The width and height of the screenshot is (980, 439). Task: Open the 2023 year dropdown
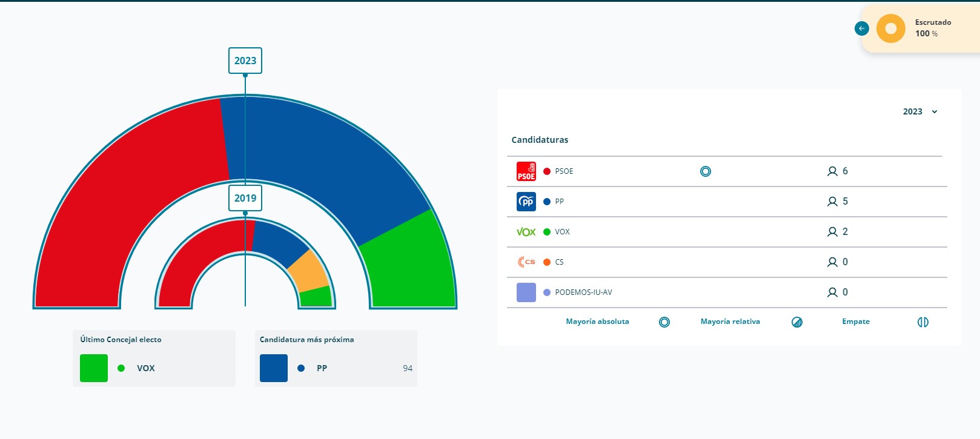click(913, 111)
